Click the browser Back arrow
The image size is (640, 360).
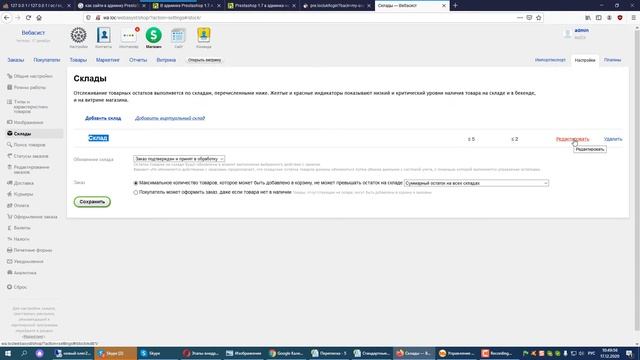[x=7, y=18]
